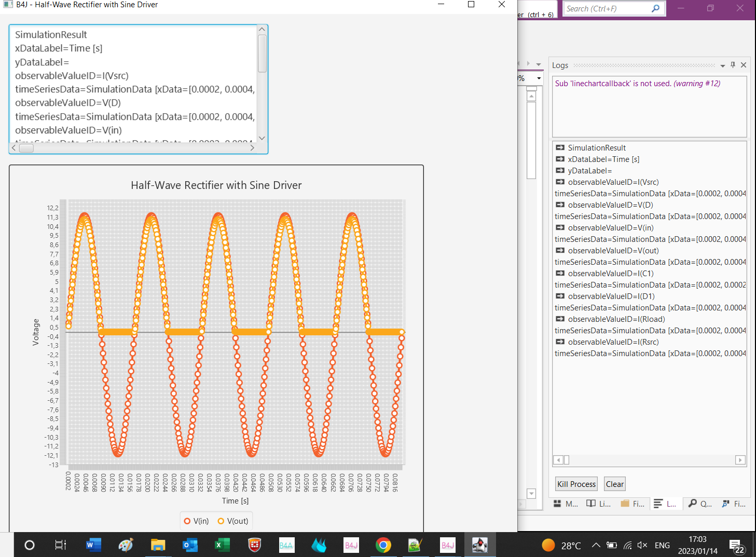The image size is (756, 557).
Task: Open the Logs panel options chevron
Action: point(722,65)
